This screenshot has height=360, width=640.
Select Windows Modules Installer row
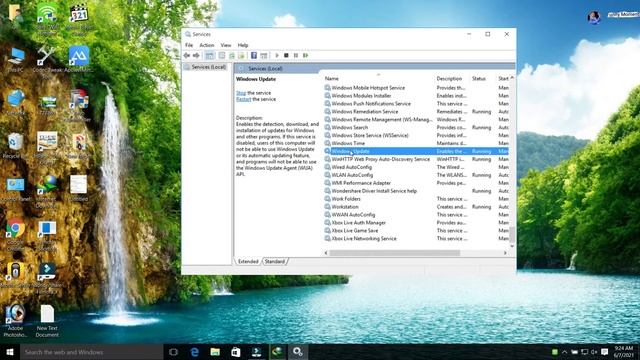click(x=416, y=96)
